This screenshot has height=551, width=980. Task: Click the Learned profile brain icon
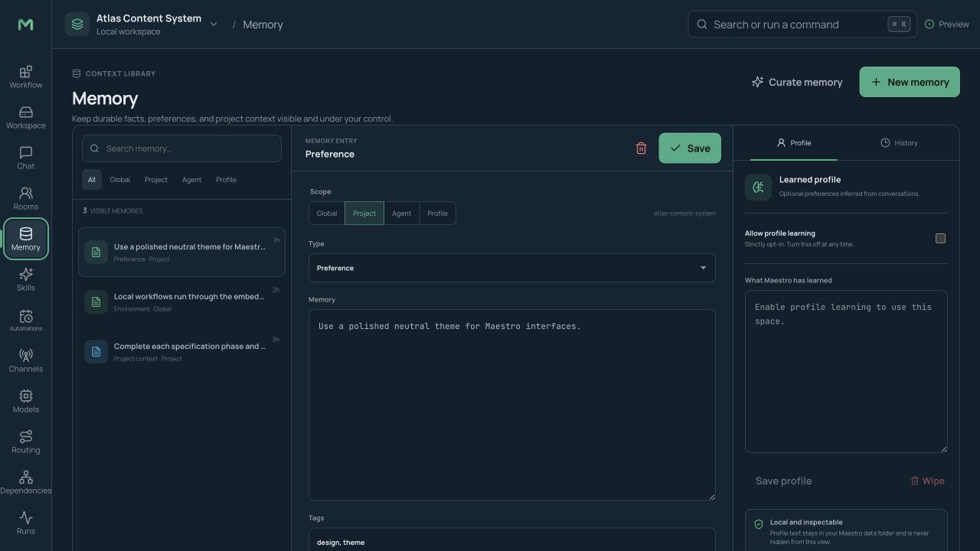coord(758,187)
